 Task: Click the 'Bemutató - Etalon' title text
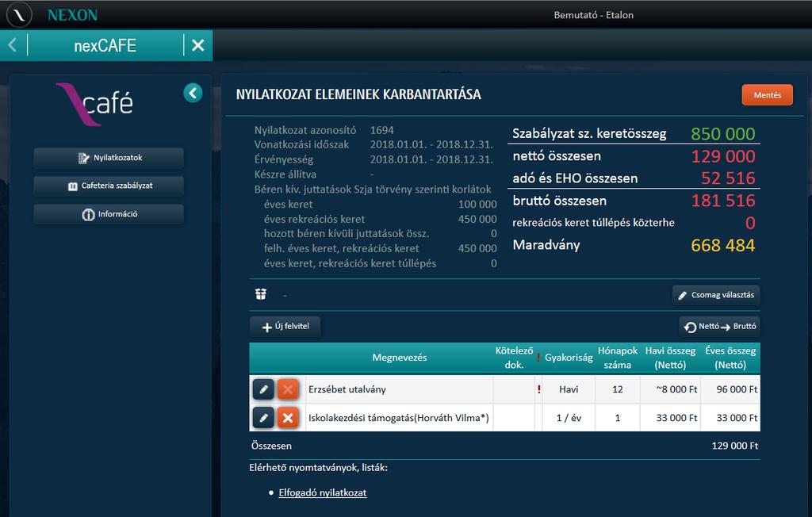[x=593, y=15]
